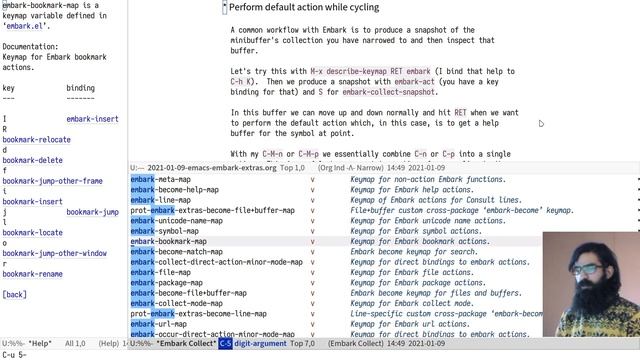
Task: Follow the bookmark-insert link
Action: [32, 202]
